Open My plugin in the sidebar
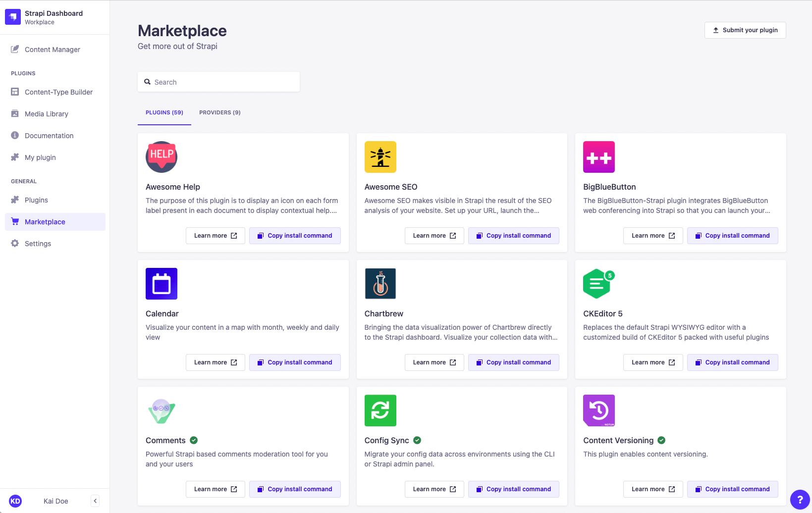This screenshot has width=812, height=513. 55,157
